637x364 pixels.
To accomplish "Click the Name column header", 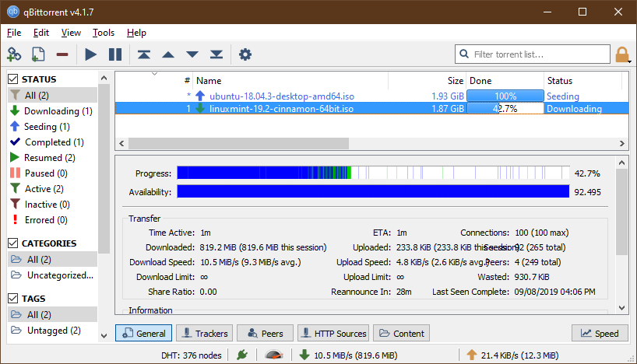I will (x=209, y=81).
